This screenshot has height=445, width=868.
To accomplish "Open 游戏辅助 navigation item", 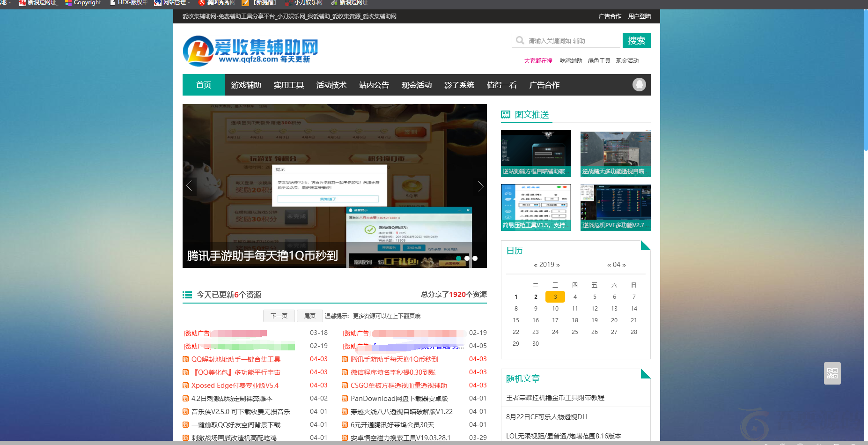I will (246, 85).
